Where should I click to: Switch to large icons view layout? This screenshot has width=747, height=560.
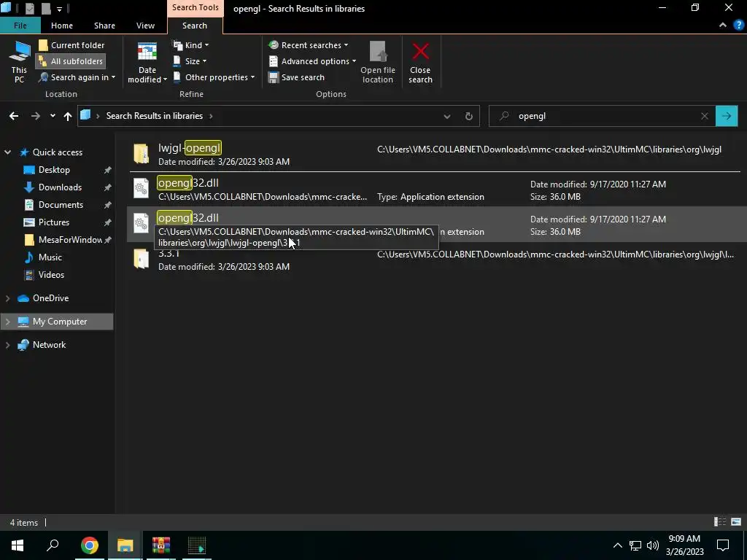click(x=736, y=522)
